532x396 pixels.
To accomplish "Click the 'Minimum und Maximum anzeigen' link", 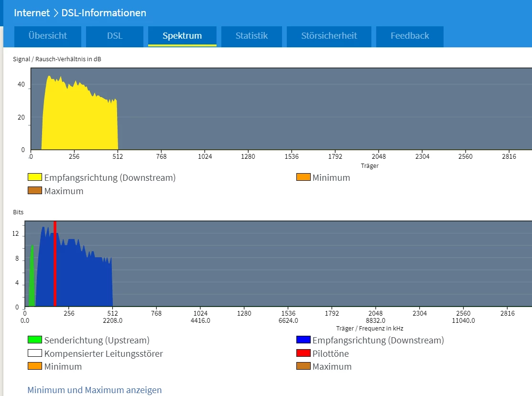I will pyautogui.click(x=95, y=390).
